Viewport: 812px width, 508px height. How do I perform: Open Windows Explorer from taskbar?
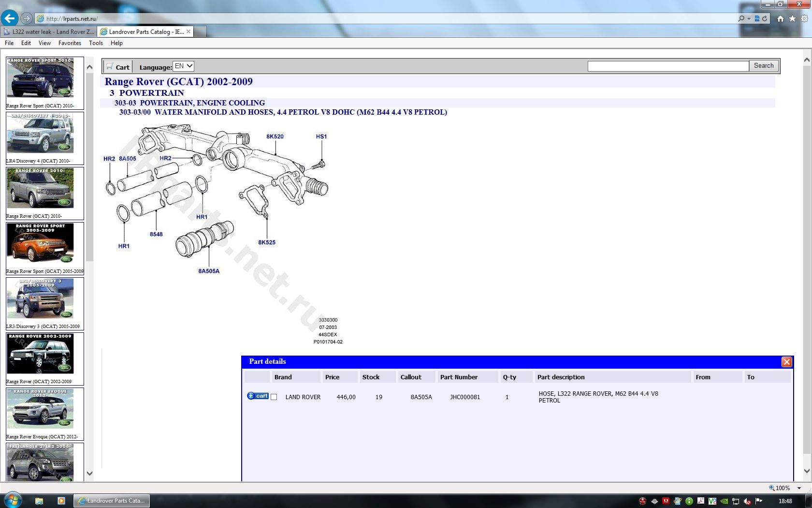39,501
